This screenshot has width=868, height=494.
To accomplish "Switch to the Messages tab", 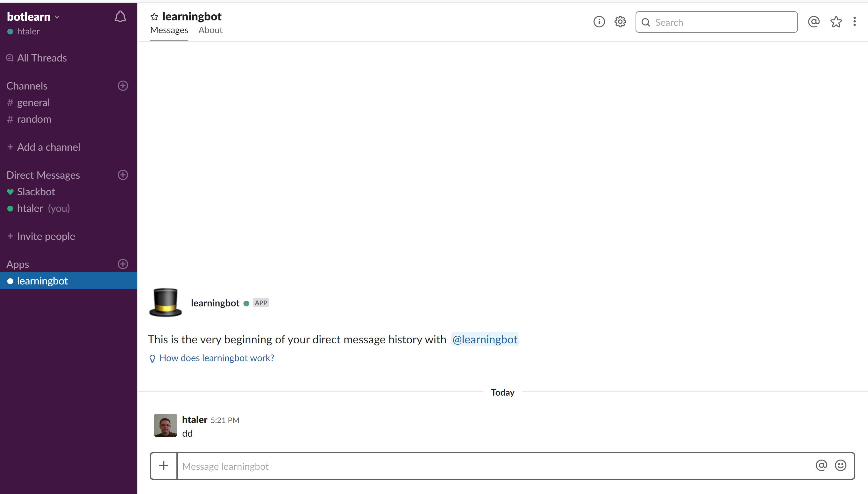I will pyautogui.click(x=169, y=30).
